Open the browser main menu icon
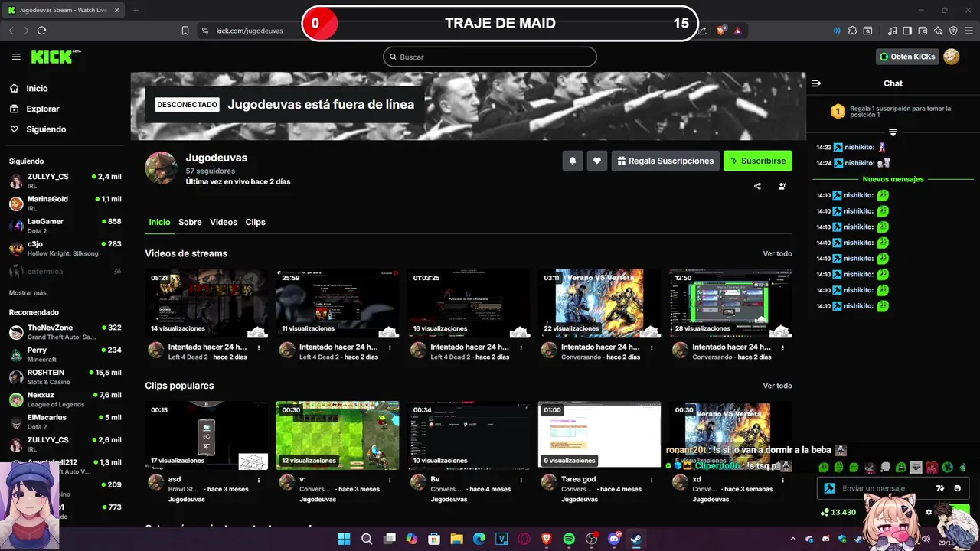Screen dimensions: 980x551 969,31
